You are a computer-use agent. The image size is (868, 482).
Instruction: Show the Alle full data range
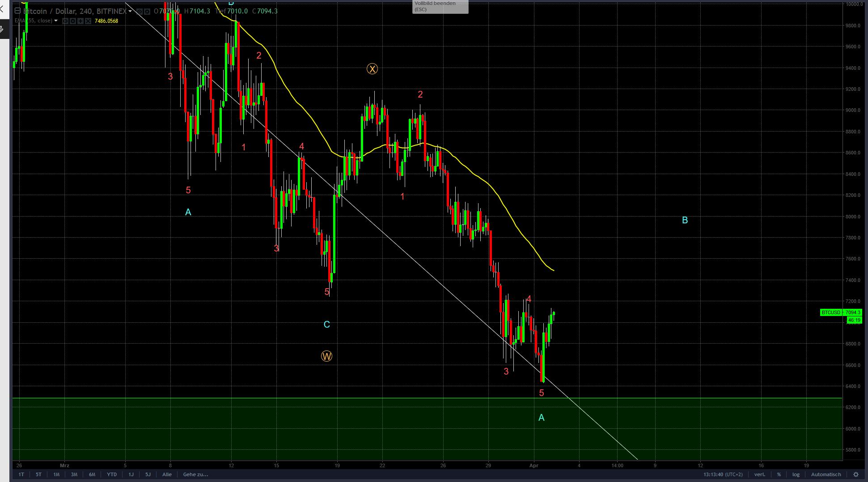pyautogui.click(x=167, y=474)
